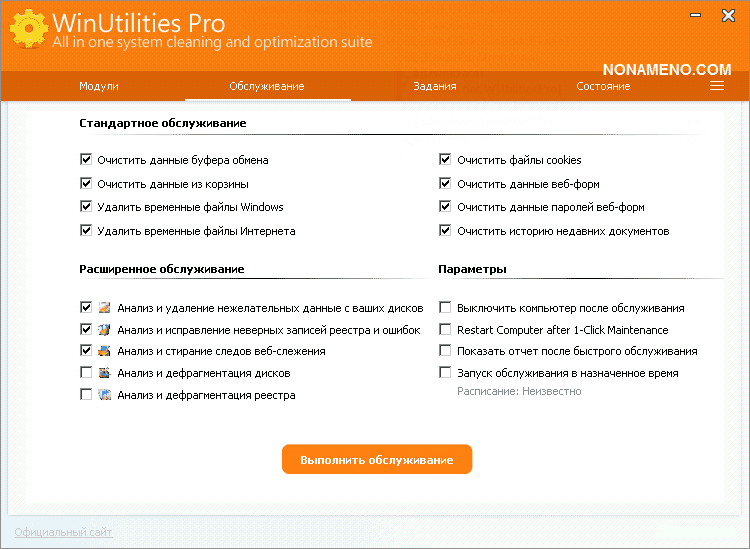750x549 pixels.
Task: Enable 'Анализ и дефрагментация дисков' checkbox
Action: 86,373
